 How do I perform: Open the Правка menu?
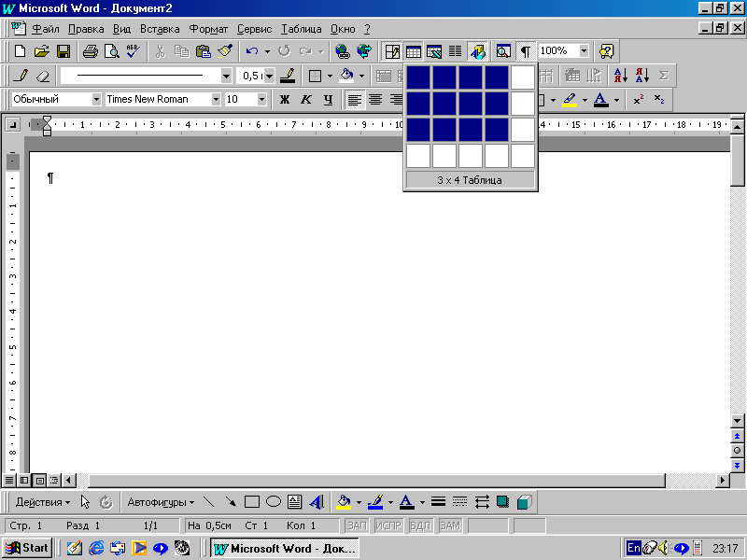pos(86,29)
